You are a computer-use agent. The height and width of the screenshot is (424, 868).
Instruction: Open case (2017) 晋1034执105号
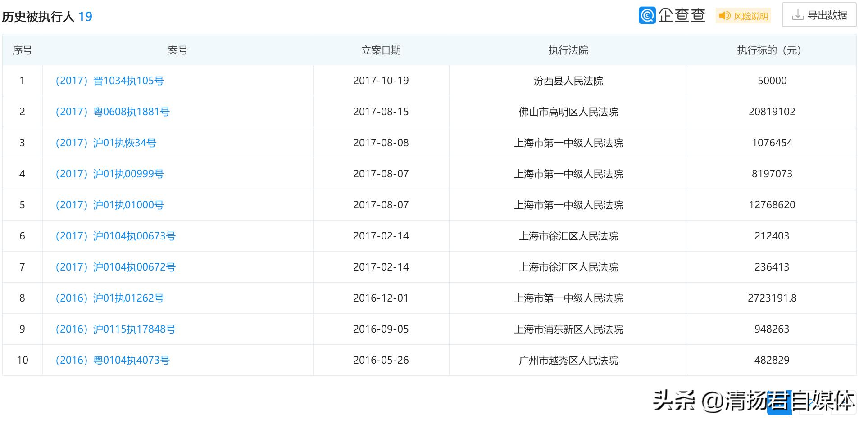[109, 81]
